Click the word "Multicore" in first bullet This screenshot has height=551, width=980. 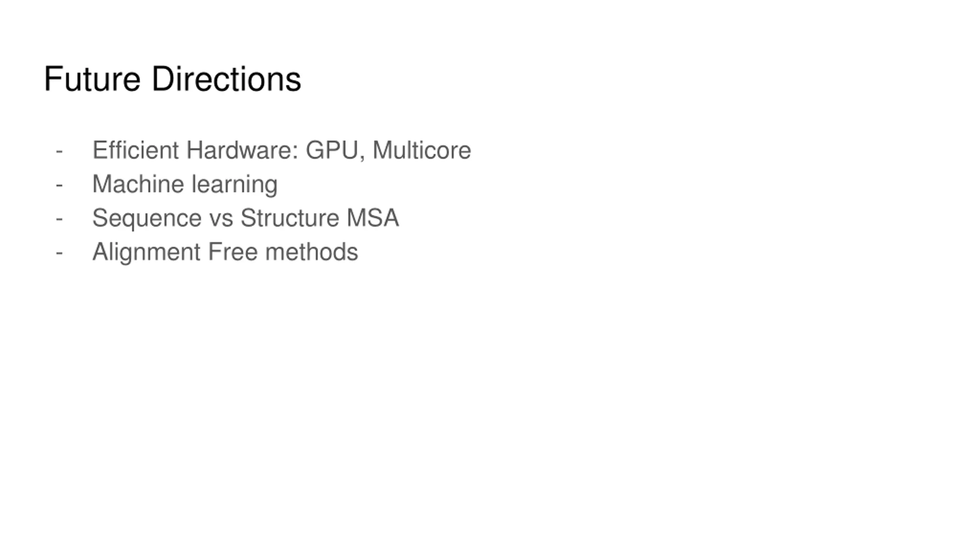[422, 150]
